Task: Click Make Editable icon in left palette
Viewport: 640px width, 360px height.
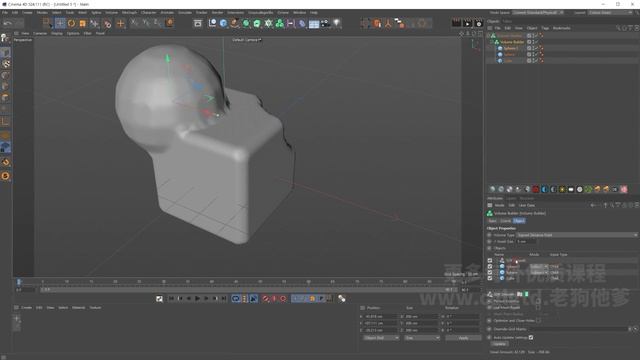Action: click(x=5, y=38)
